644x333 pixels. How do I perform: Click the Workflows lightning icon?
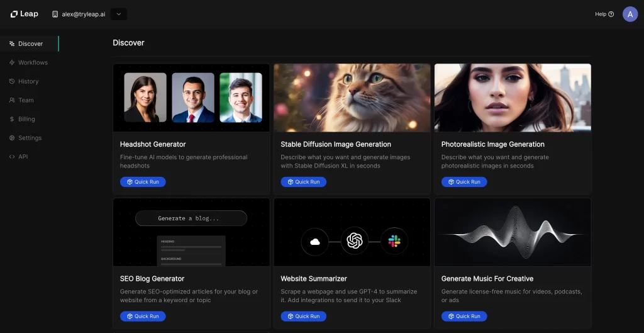[x=12, y=62]
